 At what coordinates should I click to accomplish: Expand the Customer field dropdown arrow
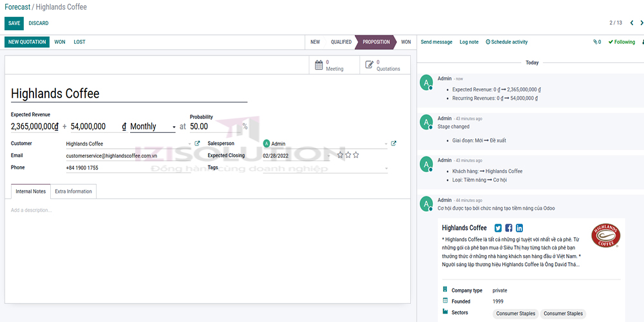click(189, 144)
